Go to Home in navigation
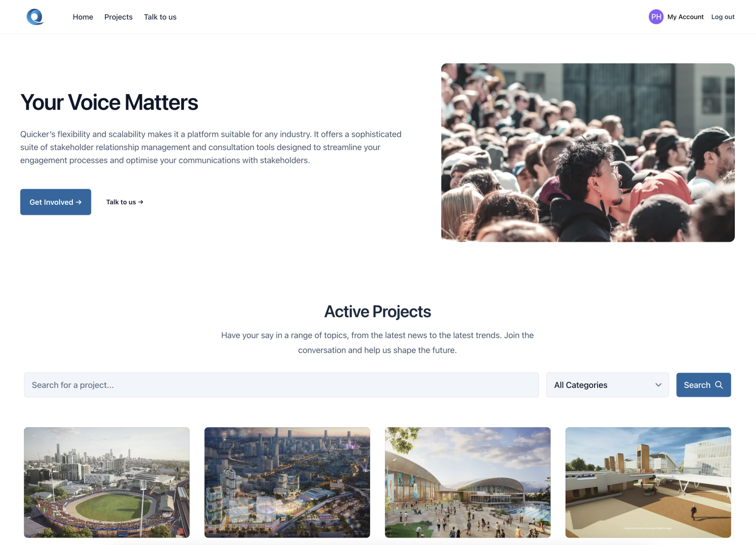This screenshot has height=545, width=756. tap(83, 17)
